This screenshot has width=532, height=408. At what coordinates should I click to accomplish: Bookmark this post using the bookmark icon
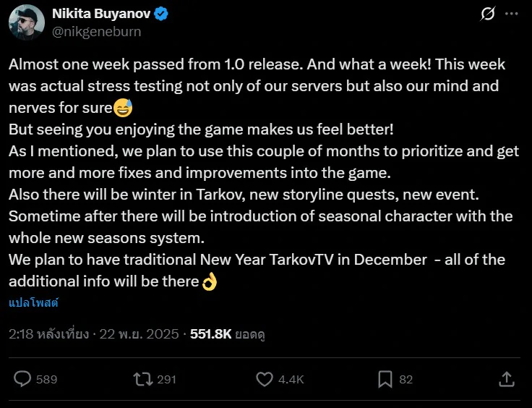(385, 378)
